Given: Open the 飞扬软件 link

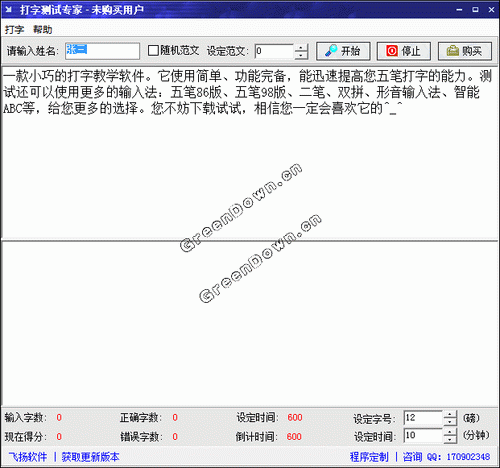Looking at the screenshot, I should tap(28, 457).
